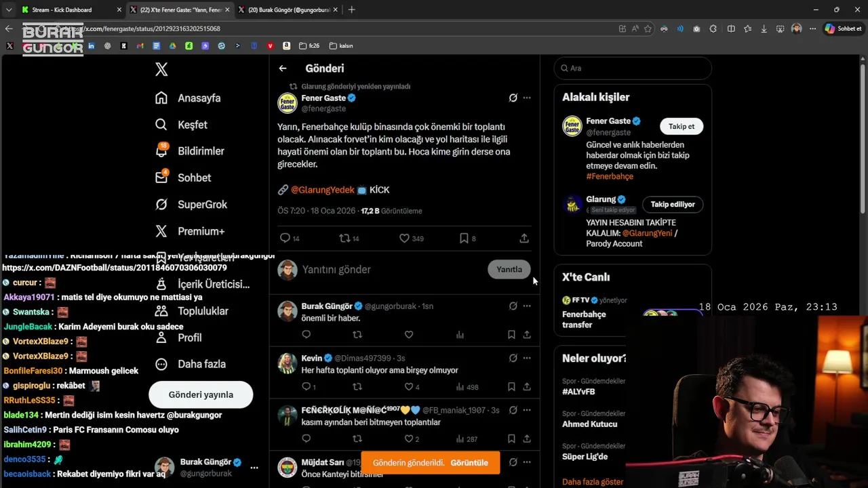Click Görüntüle in the sent notification
The width and height of the screenshot is (868, 488).
[x=469, y=462]
